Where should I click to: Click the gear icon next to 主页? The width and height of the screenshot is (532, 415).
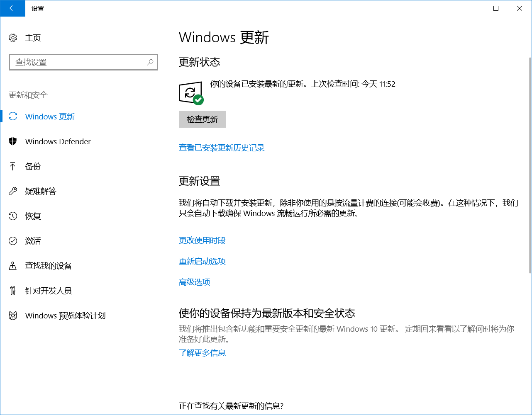[13, 38]
